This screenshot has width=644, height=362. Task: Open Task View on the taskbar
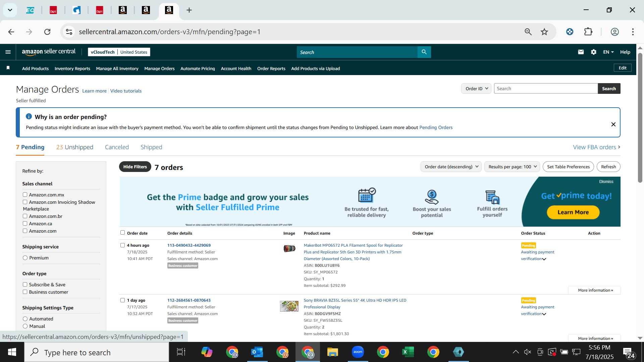pos(181,352)
